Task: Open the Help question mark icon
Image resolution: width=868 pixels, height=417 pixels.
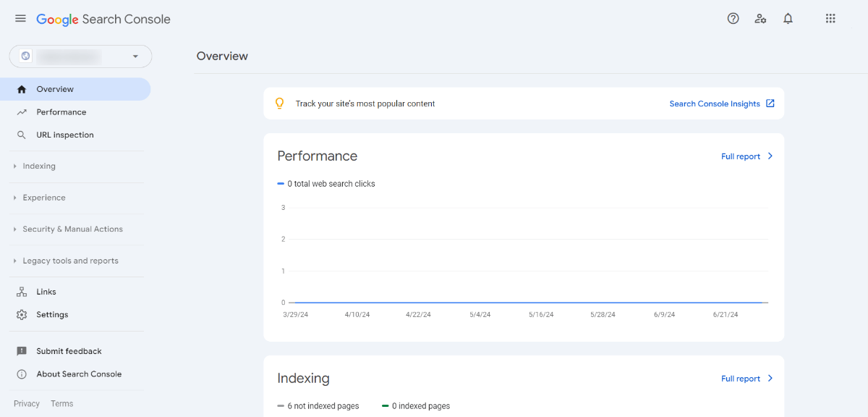Action: (x=733, y=19)
